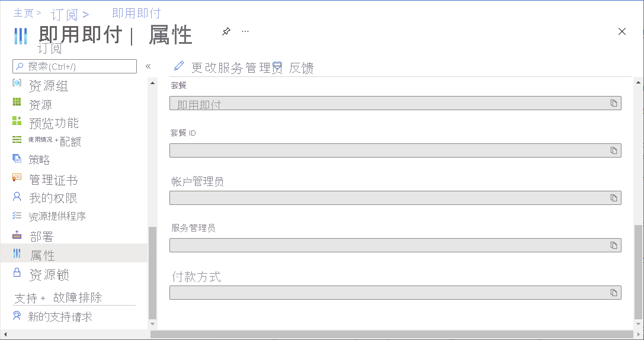Image resolution: width=644 pixels, height=340 pixels.
Task: Click left menu scrollbar down arrow
Action: click(x=152, y=324)
